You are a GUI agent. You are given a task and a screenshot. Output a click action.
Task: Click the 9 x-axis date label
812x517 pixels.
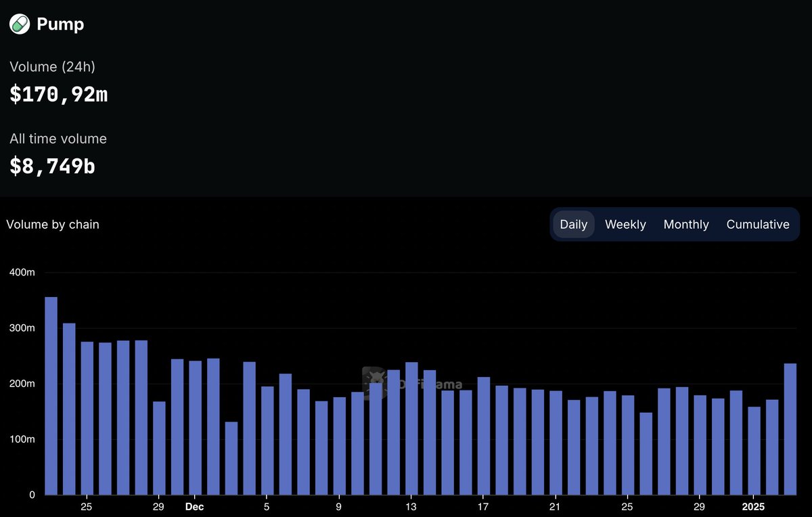point(339,506)
